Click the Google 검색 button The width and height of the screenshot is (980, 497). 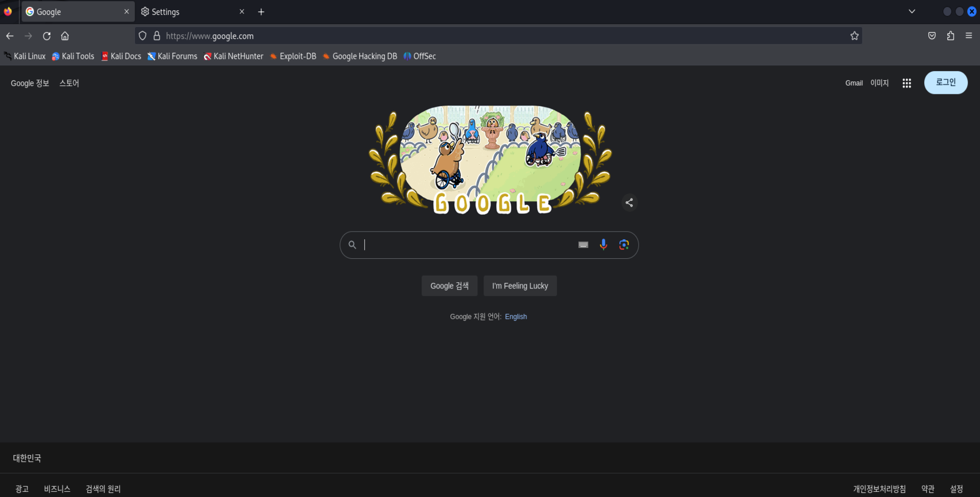tap(449, 286)
